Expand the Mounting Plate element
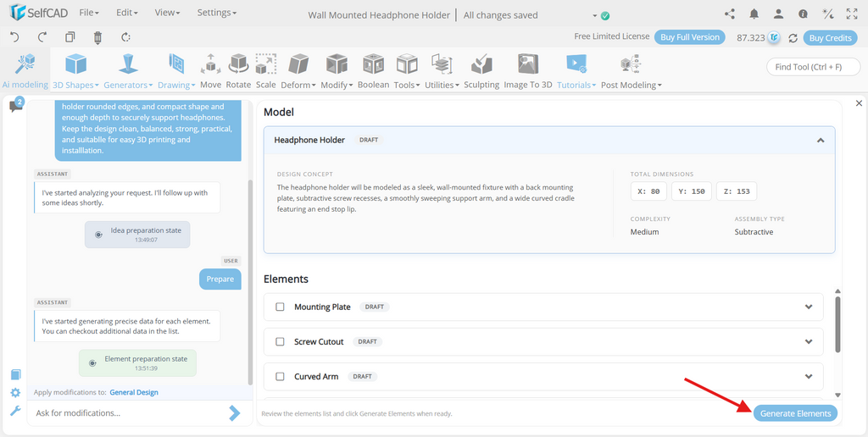868x437 pixels. (x=809, y=307)
